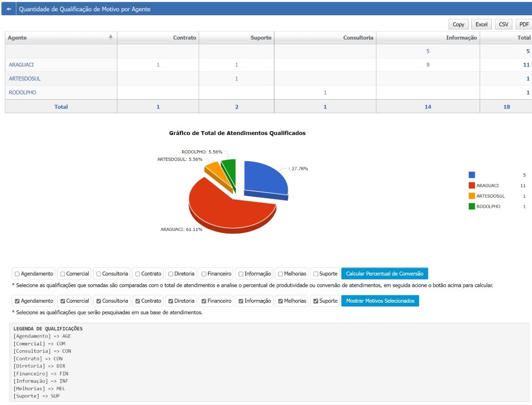Click the ARAGUACI red legend swatch
Viewport: 532px width, 405px height.
(472, 186)
